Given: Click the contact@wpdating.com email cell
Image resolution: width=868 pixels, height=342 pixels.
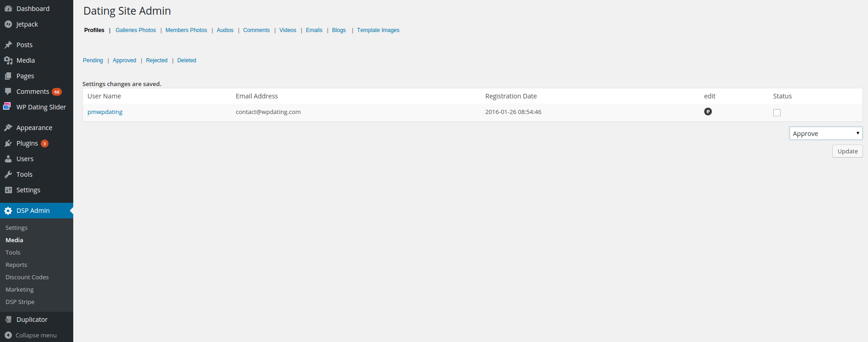Looking at the screenshot, I should tap(268, 112).
